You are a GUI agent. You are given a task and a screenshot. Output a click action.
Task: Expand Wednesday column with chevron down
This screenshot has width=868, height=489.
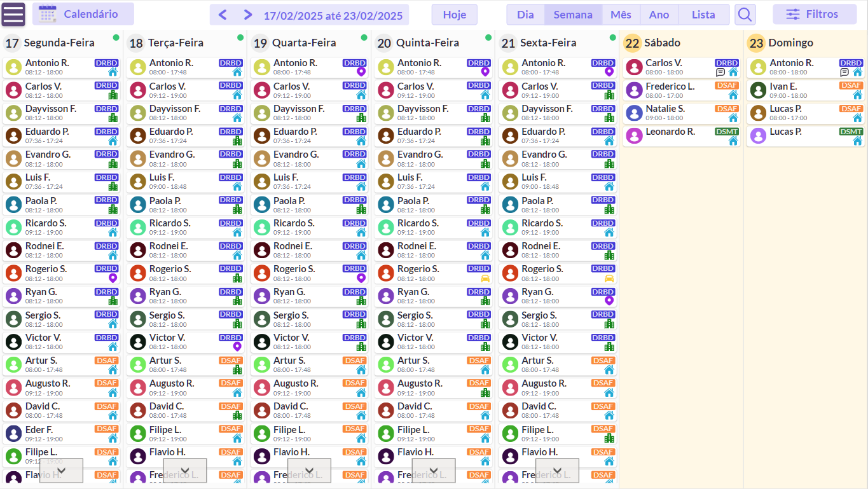(x=309, y=471)
